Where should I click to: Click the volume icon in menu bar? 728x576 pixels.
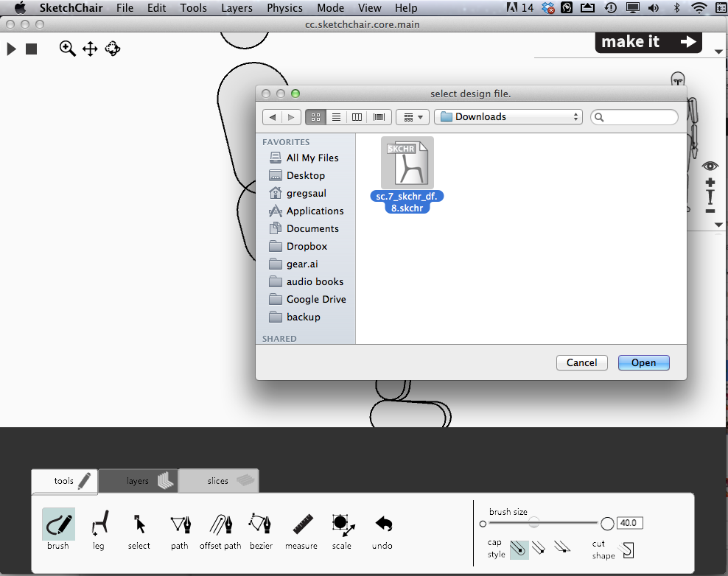tap(654, 8)
